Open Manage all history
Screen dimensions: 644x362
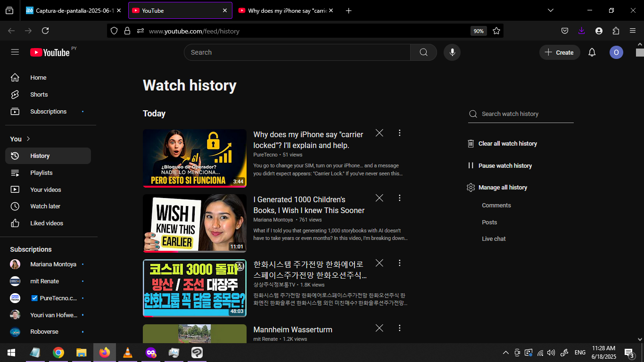(497, 188)
